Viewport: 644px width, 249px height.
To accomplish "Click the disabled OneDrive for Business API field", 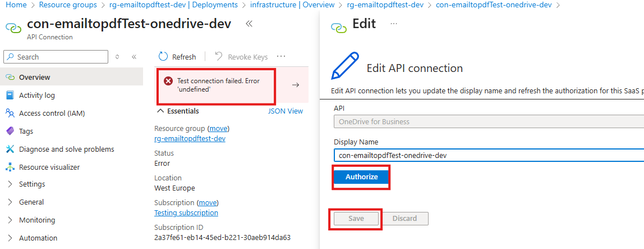I will [489, 121].
